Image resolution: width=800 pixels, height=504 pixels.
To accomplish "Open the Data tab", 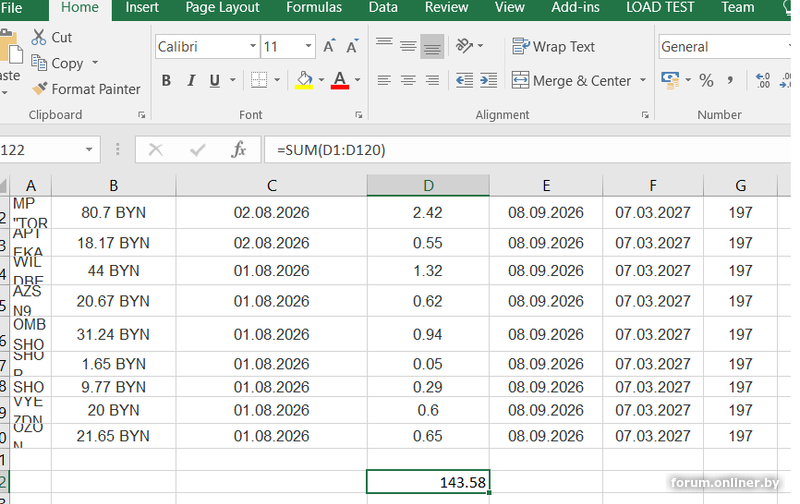I will pos(383,7).
